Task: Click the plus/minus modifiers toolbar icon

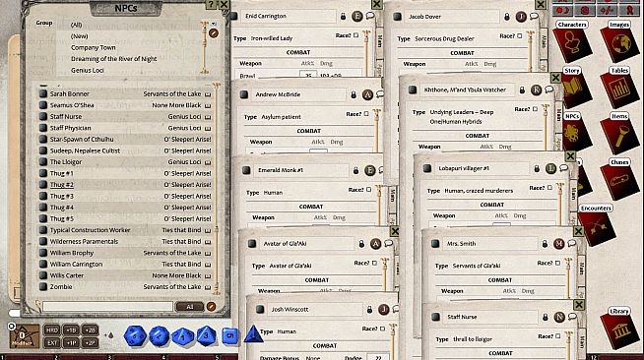Action: (x=607, y=10)
